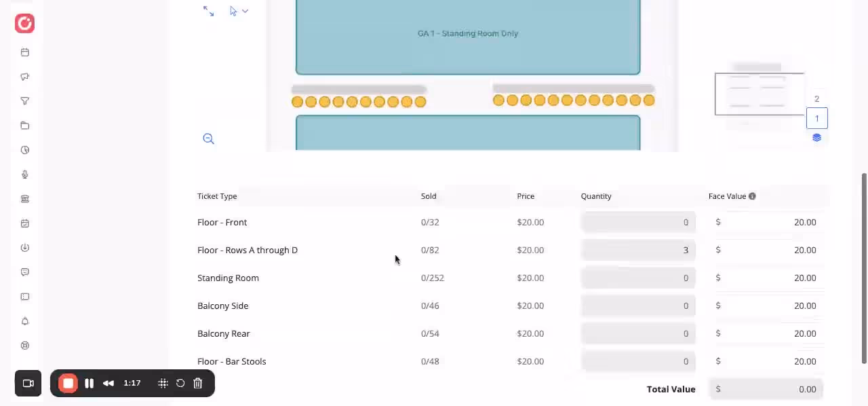Click the "0/82" sold count
Viewport: 868px width, 406px height.
coord(430,250)
